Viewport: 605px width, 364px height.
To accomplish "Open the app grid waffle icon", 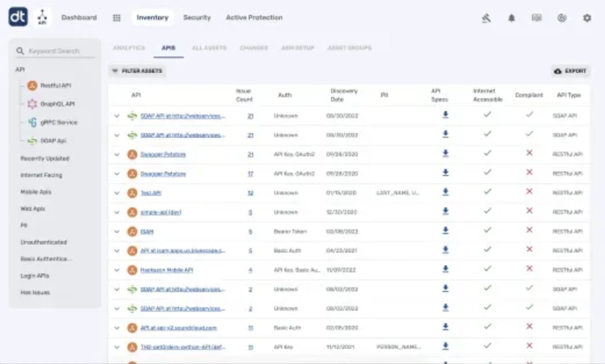I will [x=117, y=18].
